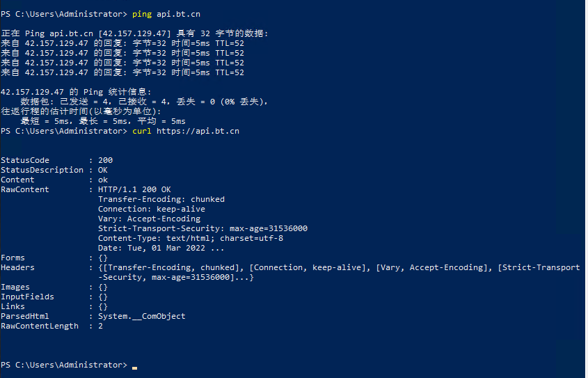Click the Headers label in output
This screenshot has width=588, height=378.
click(x=17, y=267)
